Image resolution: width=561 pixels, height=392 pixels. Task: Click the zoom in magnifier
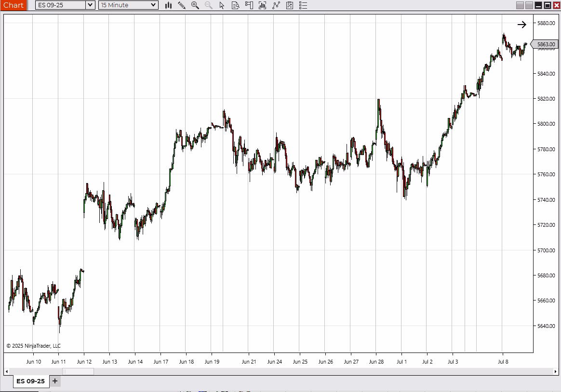[x=195, y=5]
